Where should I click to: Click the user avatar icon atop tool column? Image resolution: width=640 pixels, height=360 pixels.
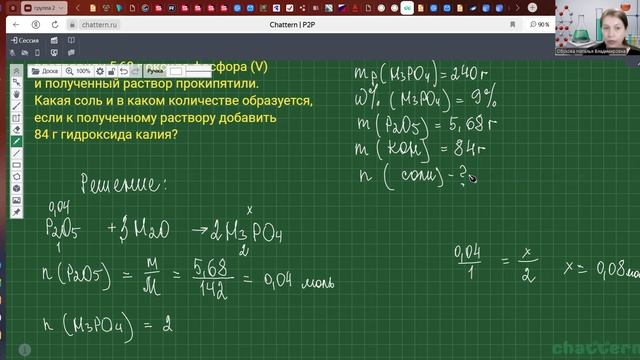[x=16, y=71]
